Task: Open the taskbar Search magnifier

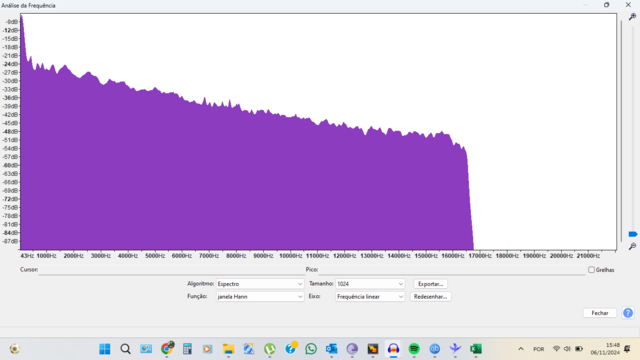Action: (125, 349)
